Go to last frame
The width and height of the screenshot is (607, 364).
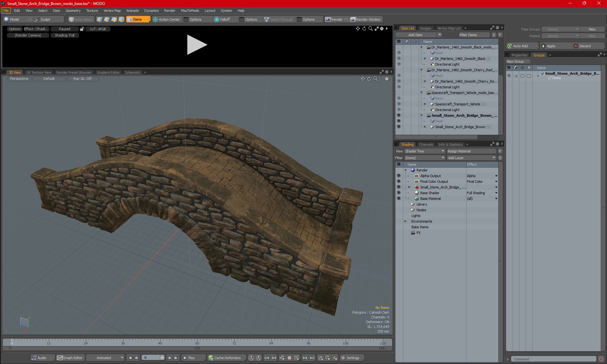177,358
